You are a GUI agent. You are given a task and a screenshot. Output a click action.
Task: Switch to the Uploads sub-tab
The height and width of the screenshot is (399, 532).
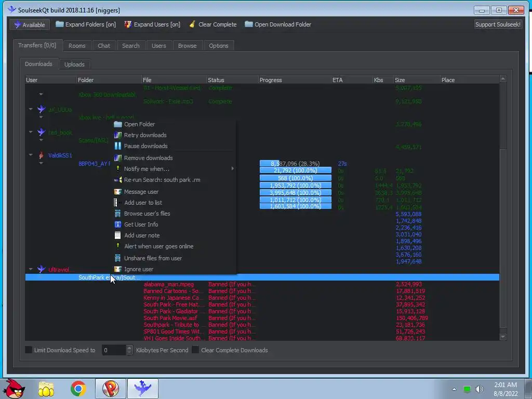74,64
